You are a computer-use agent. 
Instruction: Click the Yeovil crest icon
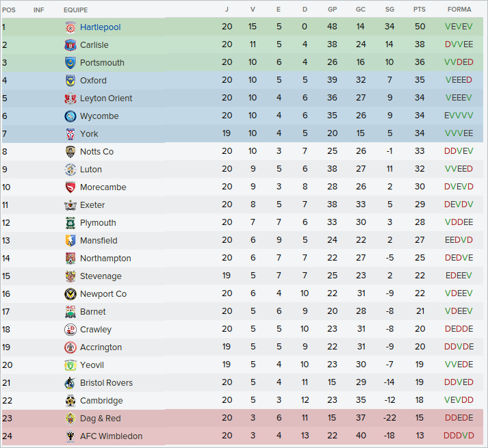[70, 365]
